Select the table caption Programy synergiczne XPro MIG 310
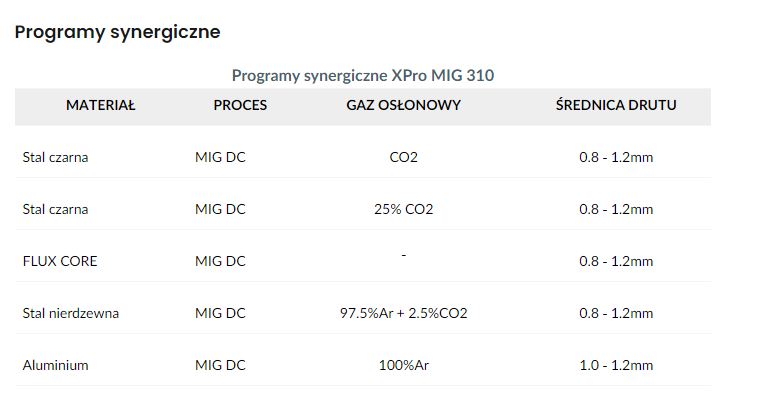The width and height of the screenshot is (772, 419). coord(363,75)
